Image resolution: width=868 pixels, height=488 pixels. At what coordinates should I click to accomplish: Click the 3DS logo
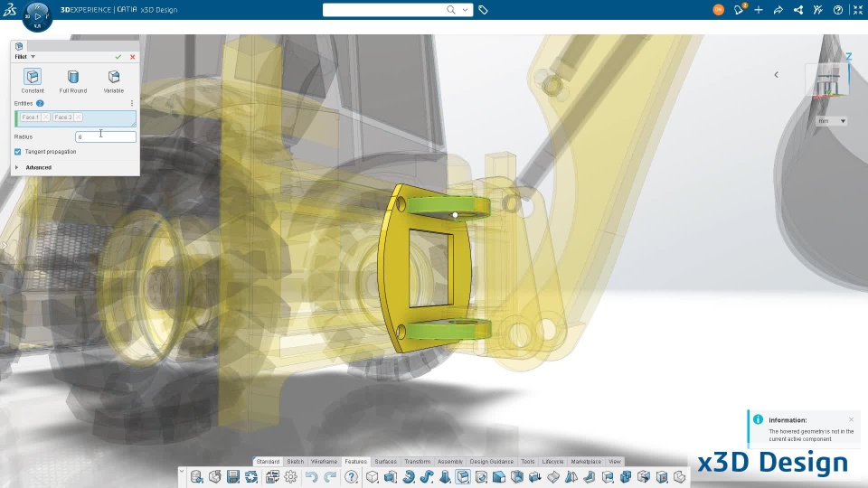pyautogui.click(x=10, y=9)
